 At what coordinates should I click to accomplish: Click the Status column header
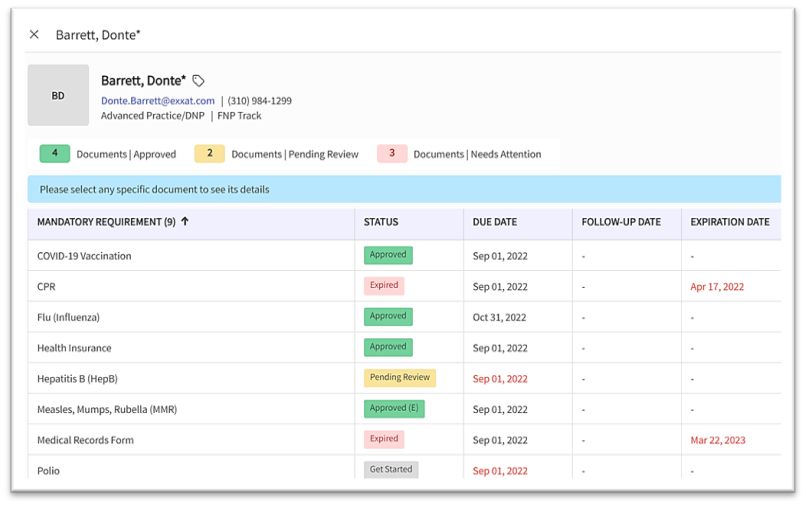pos(381,222)
